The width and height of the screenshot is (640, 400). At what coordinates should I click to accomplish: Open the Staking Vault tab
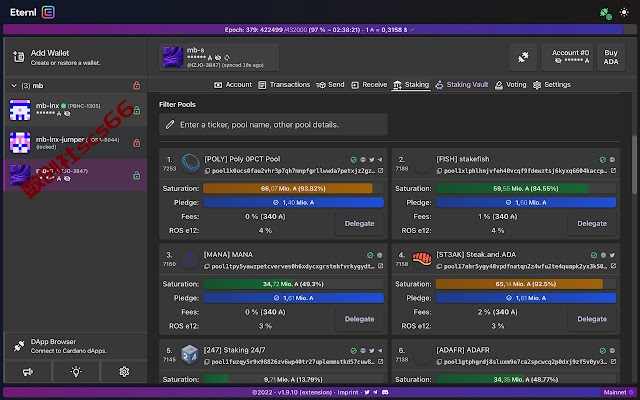pyautogui.click(x=462, y=85)
